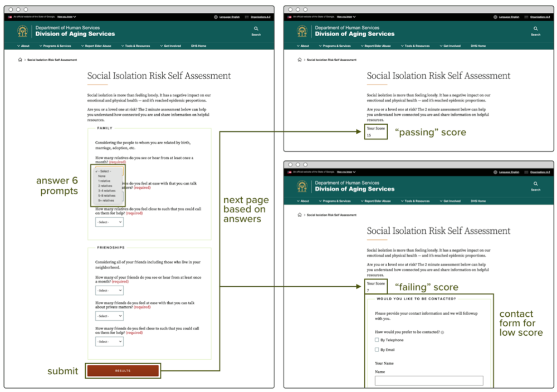The width and height of the screenshot is (557, 392).
Task: Click the Division of Aging Services seal logo
Action: point(22,32)
